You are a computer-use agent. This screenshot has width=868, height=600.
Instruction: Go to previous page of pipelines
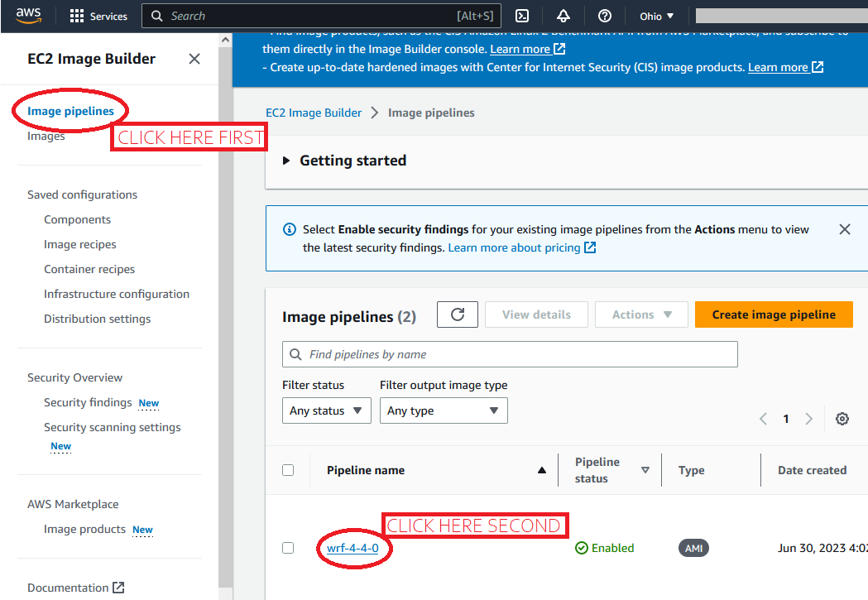click(x=764, y=419)
